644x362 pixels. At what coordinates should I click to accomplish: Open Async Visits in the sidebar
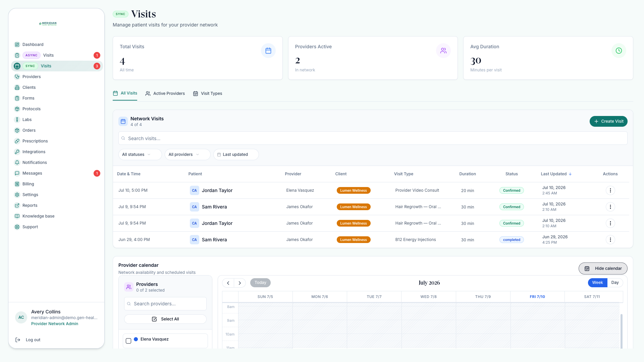click(57, 55)
